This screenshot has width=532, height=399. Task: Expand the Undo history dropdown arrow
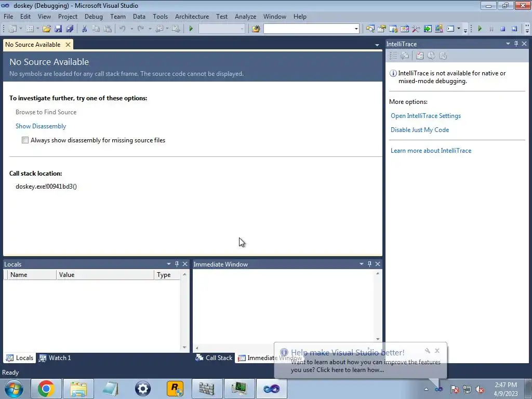coord(131,29)
